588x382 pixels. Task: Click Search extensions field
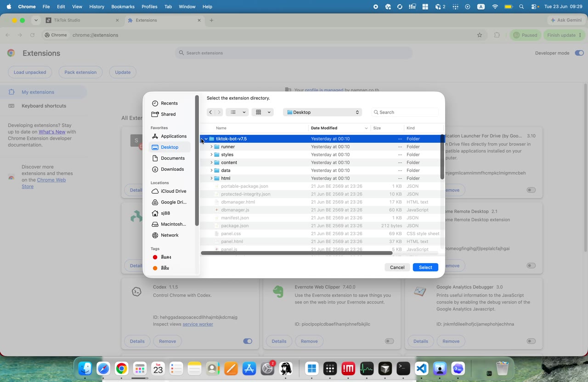[294, 53]
